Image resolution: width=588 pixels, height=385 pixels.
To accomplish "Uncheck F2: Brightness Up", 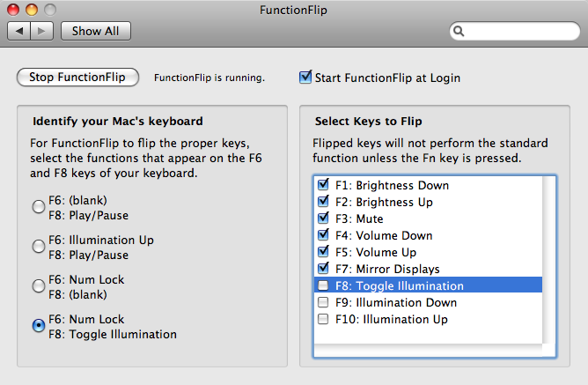I will 323,203.
